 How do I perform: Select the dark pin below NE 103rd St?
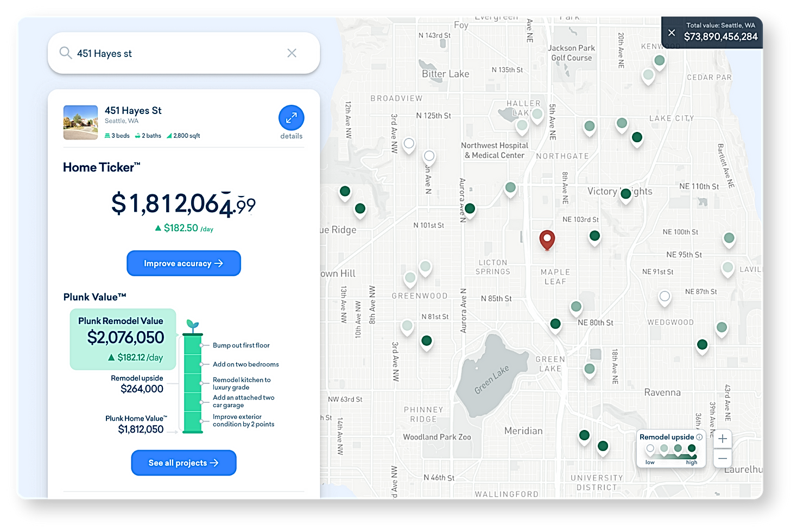pyautogui.click(x=594, y=237)
